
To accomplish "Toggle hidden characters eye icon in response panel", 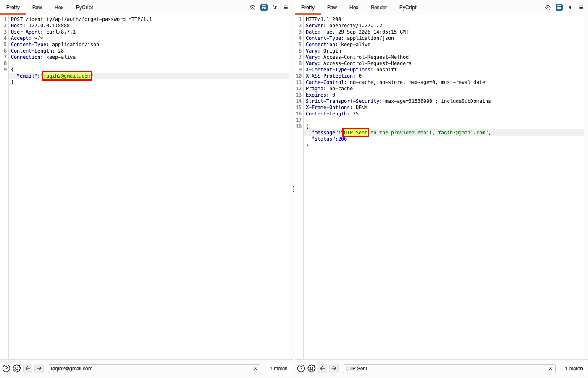I will tap(548, 8).
